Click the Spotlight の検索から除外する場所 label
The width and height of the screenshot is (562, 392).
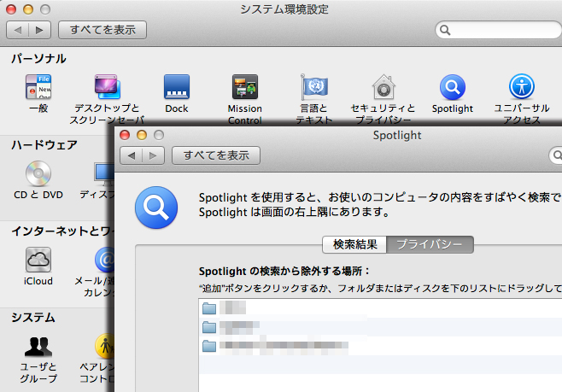pos(284,272)
